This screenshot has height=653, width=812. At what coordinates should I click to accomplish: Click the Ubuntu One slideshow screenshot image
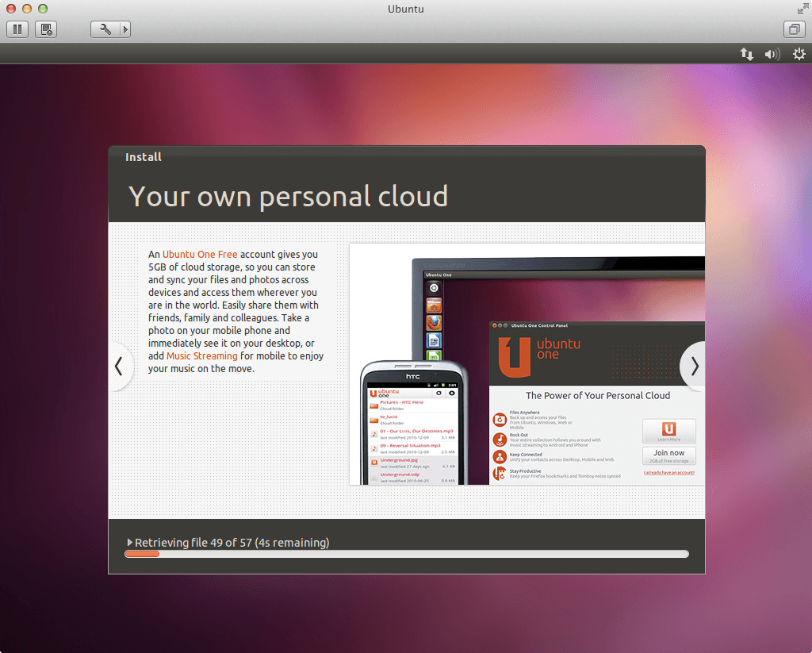(x=527, y=364)
